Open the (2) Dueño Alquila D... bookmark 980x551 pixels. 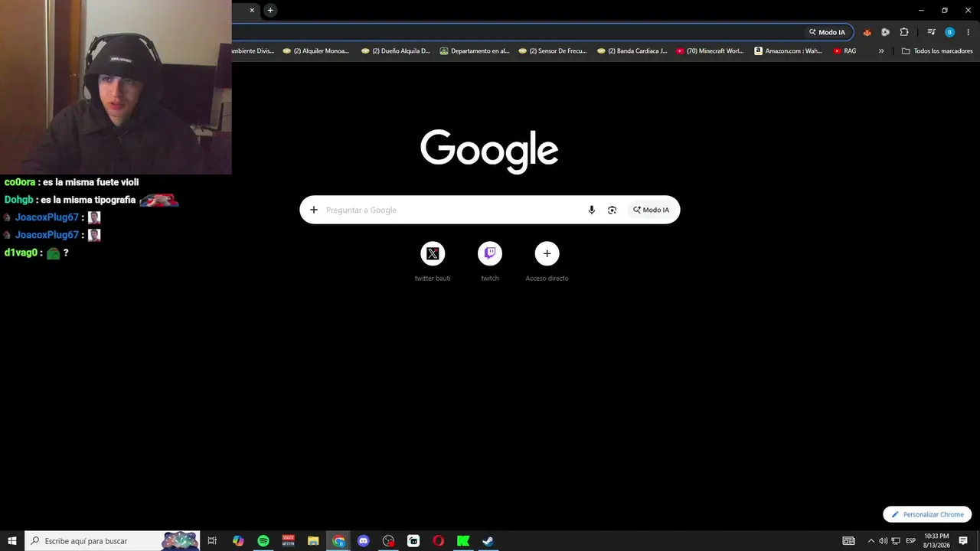coord(395,51)
